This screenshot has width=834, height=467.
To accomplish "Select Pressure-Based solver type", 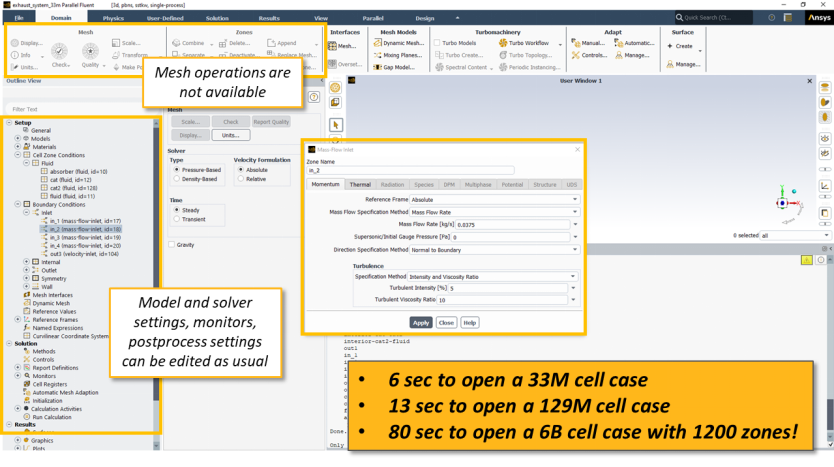I will [x=177, y=170].
